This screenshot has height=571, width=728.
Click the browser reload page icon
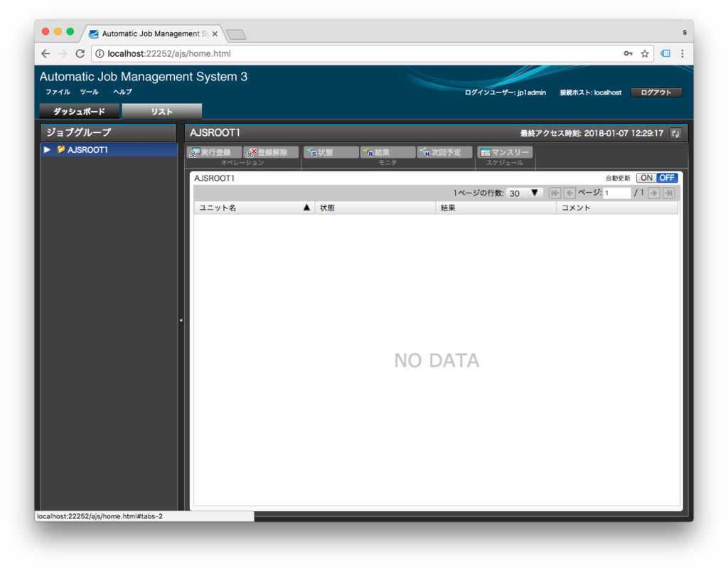coord(80,53)
